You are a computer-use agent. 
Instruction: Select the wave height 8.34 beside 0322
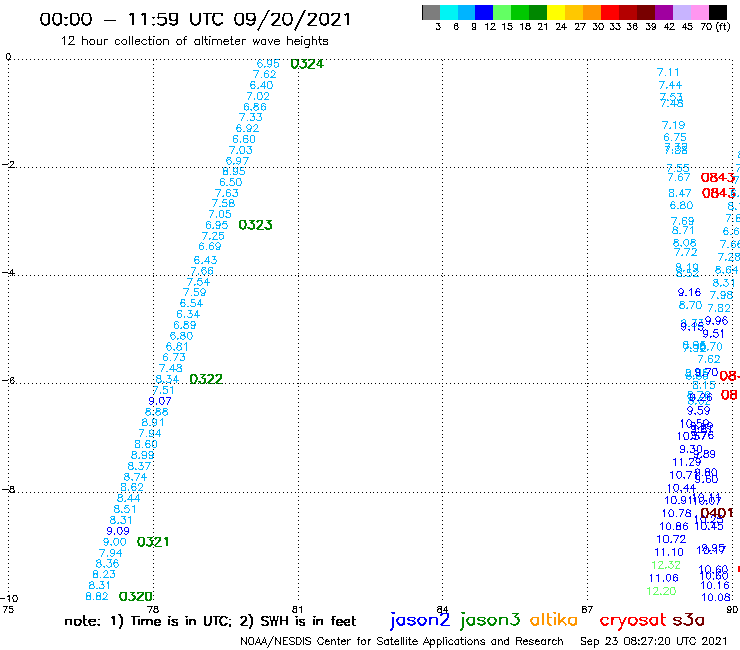pyautogui.click(x=167, y=380)
